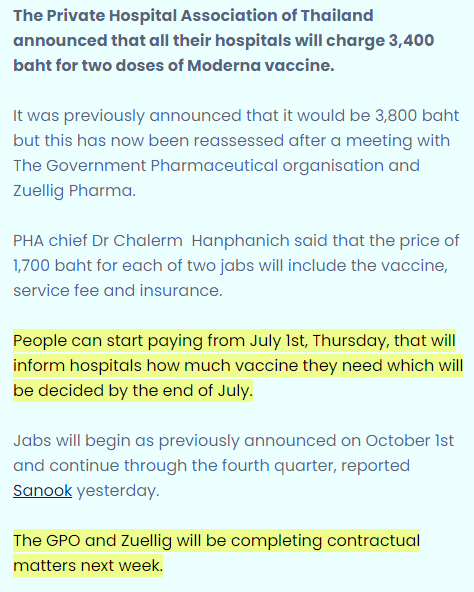Click the words "Moderna vaccine." in the headline
Screen dimensions: 474x592
(x=261, y=65)
